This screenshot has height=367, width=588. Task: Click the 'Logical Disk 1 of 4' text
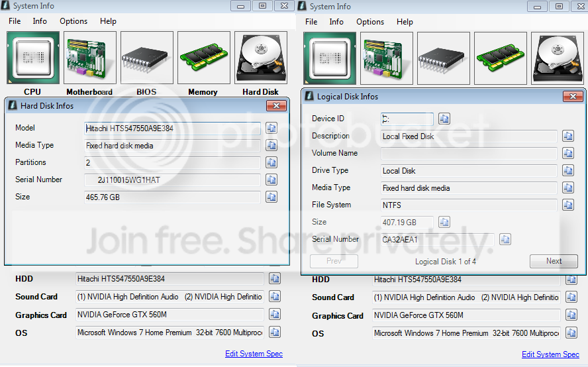(446, 262)
